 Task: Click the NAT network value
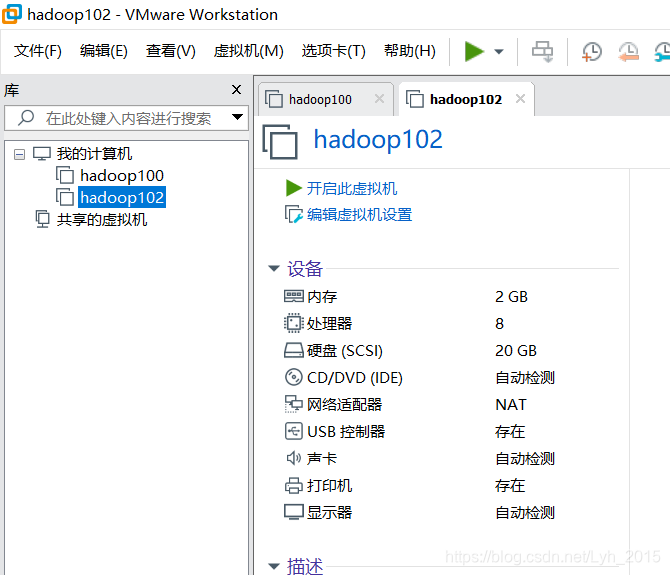coord(511,405)
